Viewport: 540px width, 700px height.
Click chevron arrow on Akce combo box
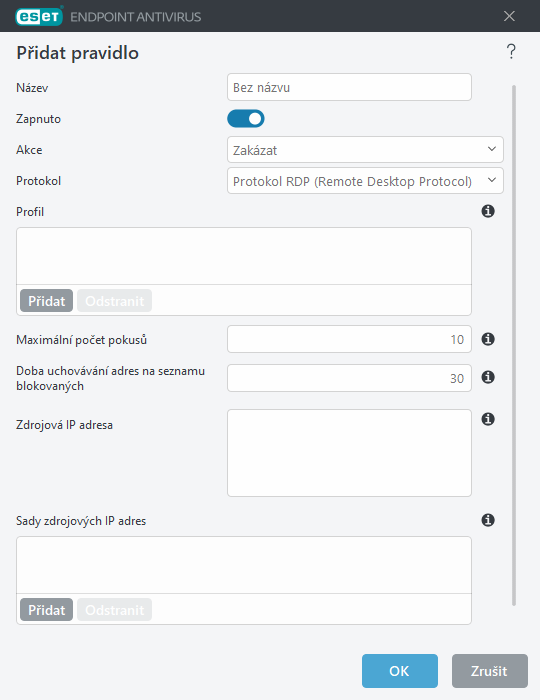[x=492, y=149]
